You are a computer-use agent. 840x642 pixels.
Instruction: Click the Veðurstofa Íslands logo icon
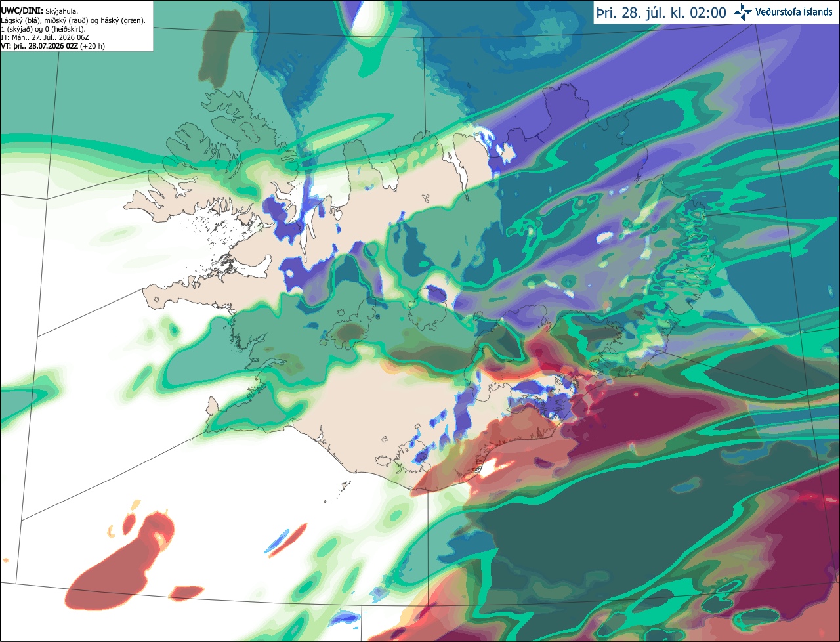743,12
